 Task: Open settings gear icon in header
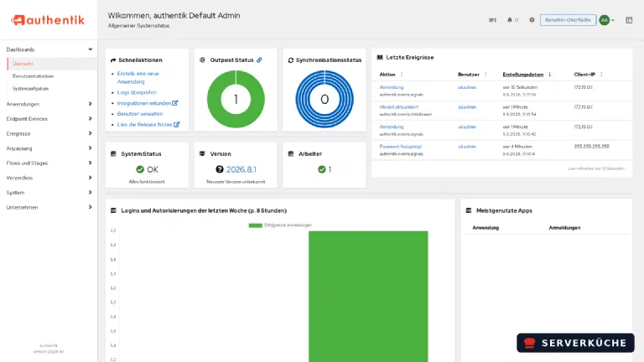click(532, 20)
